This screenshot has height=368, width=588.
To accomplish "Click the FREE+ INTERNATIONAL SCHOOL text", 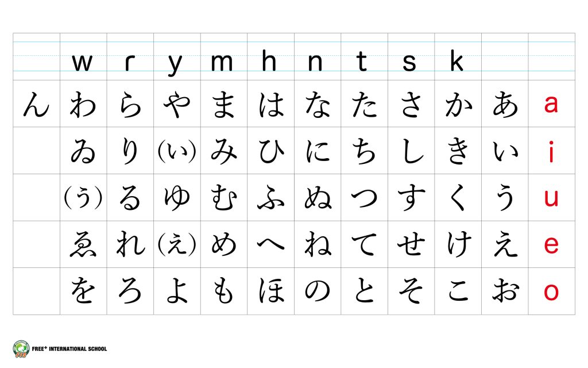I will (68, 348).
